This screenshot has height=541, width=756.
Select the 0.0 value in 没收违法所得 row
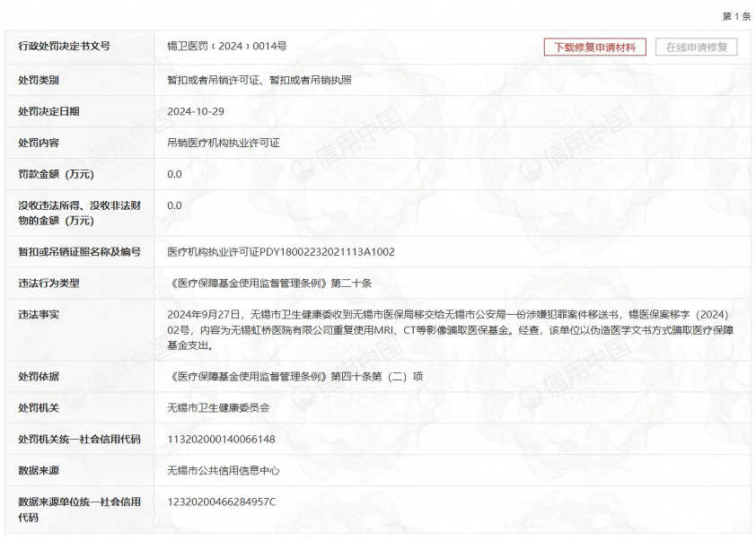click(x=174, y=205)
